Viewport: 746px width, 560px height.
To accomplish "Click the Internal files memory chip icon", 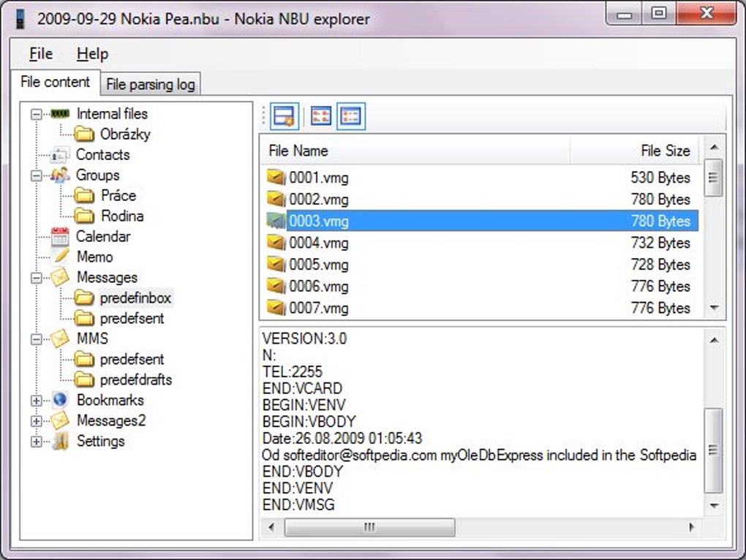I will [61, 113].
